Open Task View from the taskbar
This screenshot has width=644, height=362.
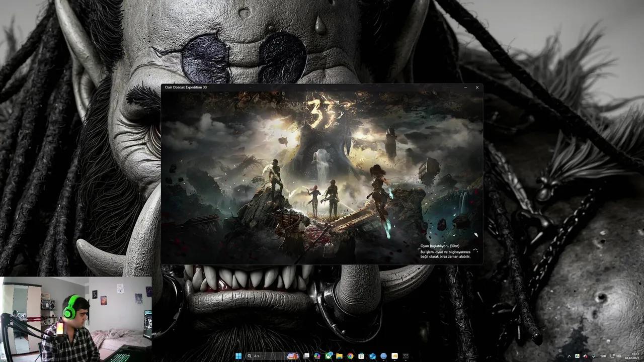(306, 356)
